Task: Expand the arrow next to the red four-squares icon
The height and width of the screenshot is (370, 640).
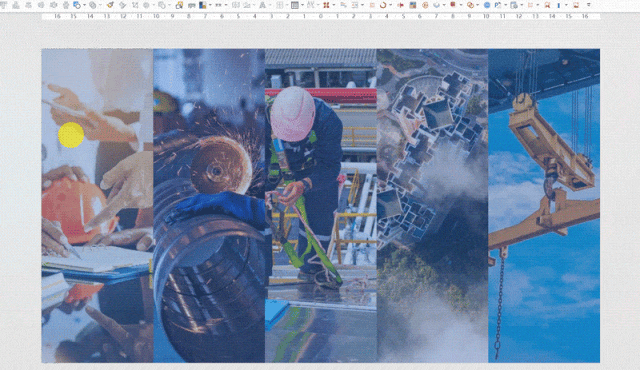Action: [x=334, y=5]
